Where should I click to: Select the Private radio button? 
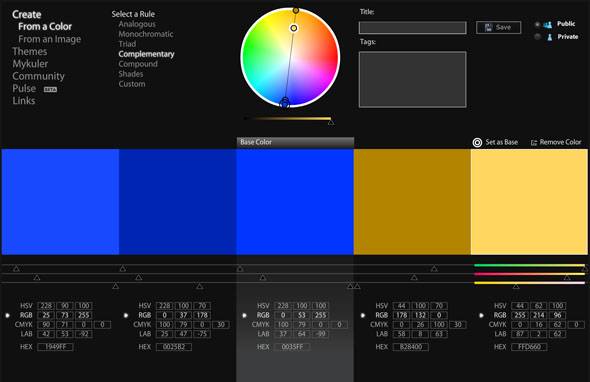pos(537,37)
